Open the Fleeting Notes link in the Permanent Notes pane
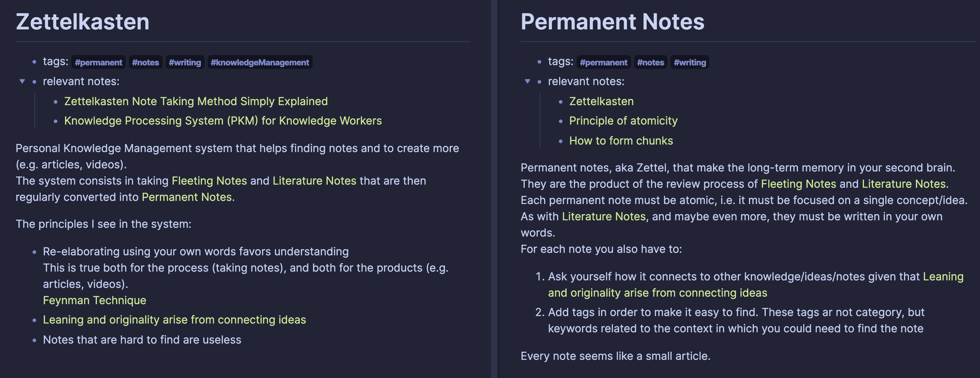The height and width of the screenshot is (378, 980). 798,184
